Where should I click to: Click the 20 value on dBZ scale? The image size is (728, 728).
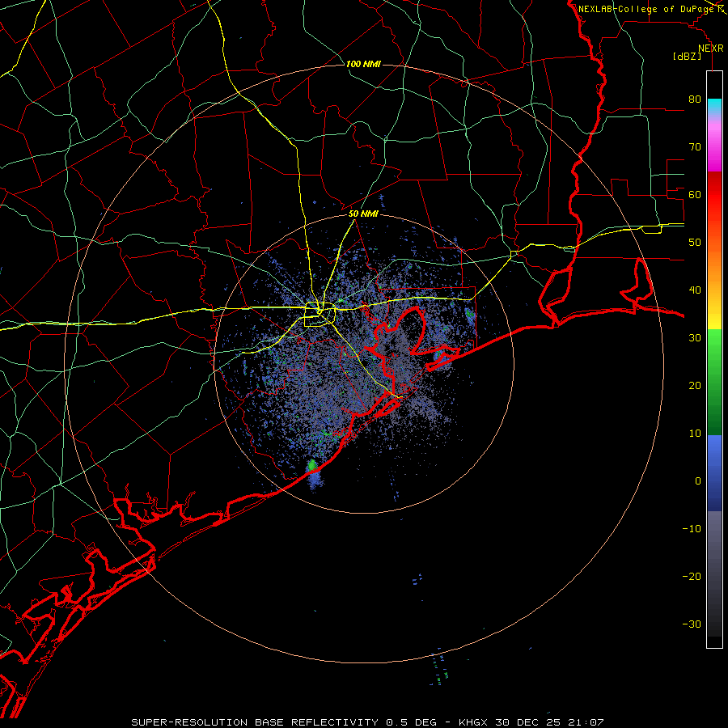click(x=695, y=385)
